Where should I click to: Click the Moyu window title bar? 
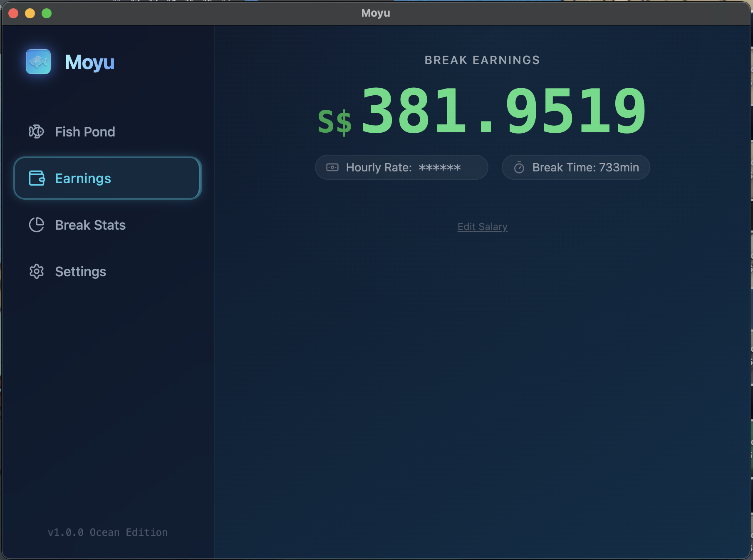point(375,13)
